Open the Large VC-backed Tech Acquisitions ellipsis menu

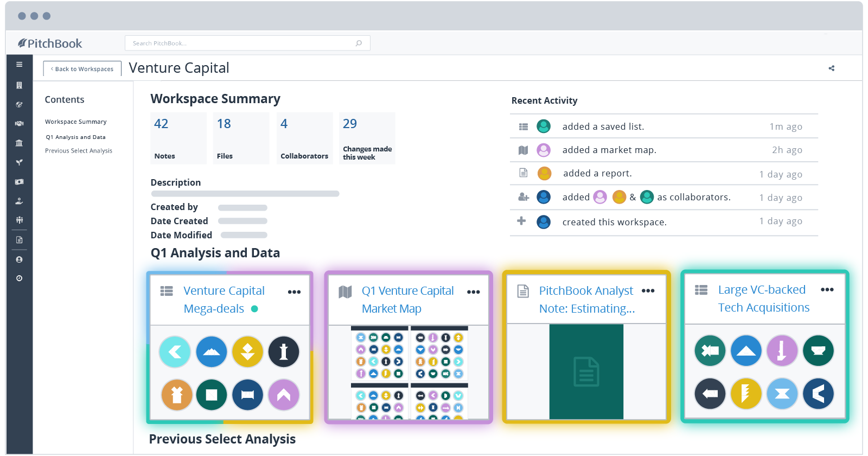click(827, 290)
